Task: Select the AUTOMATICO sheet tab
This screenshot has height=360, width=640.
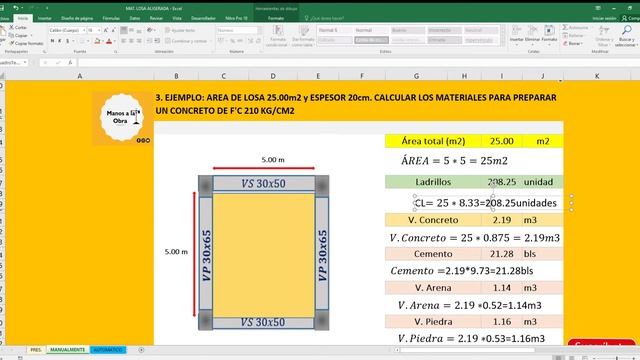Action: tap(108, 350)
